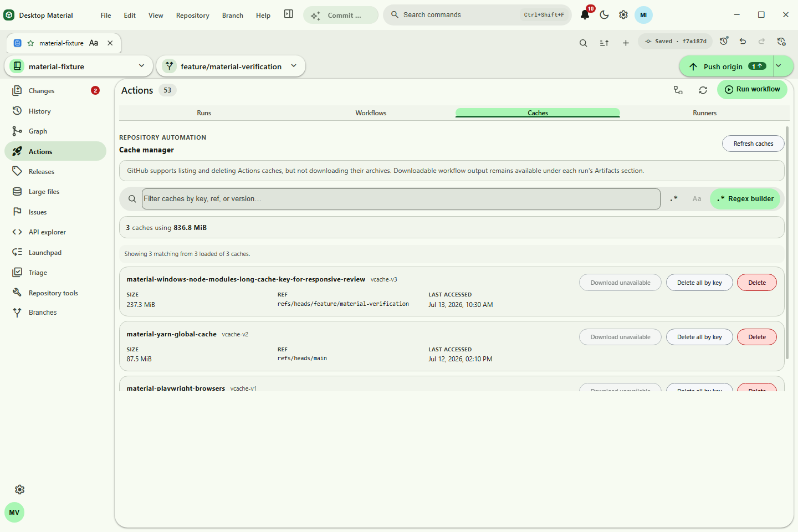Open the Branch menu

(233, 16)
